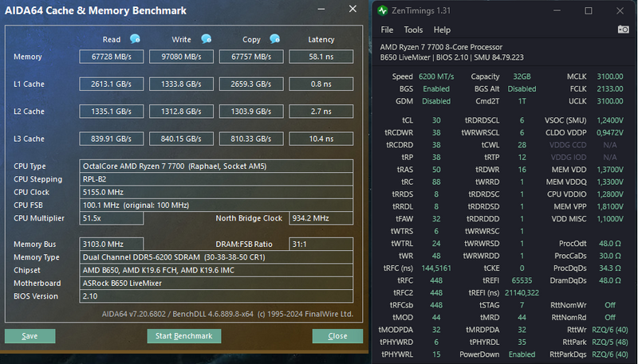Click the ZenTimings app logo icon
The width and height of the screenshot is (638, 364).
click(383, 10)
